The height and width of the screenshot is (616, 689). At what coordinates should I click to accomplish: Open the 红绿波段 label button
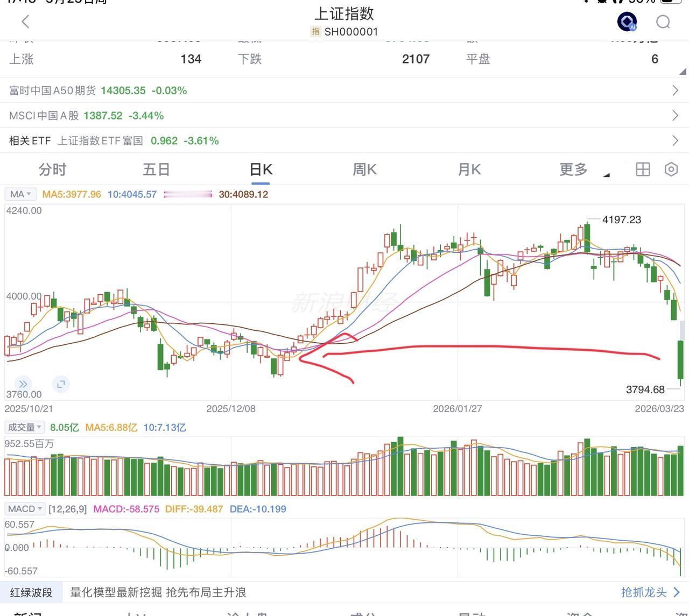coord(31,593)
